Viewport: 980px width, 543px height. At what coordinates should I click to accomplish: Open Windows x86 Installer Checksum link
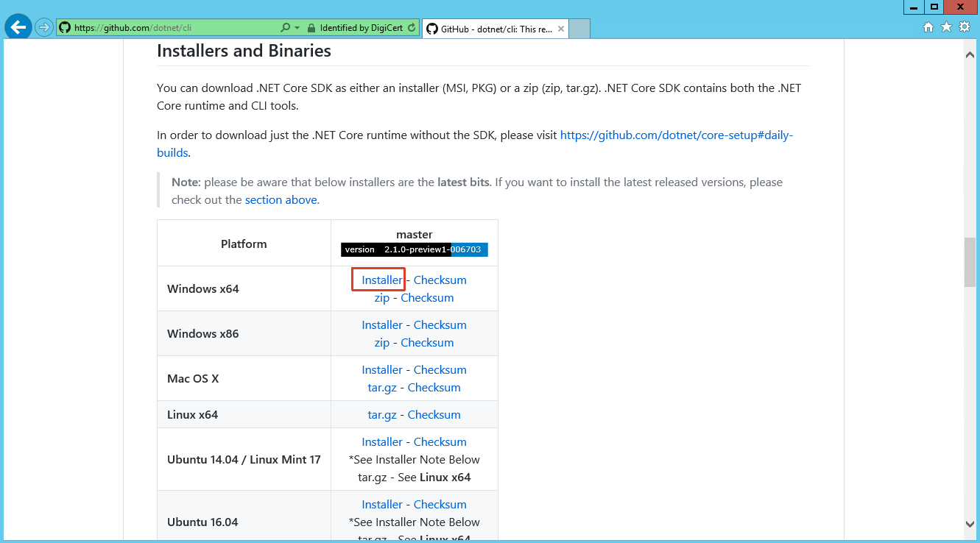440,324
